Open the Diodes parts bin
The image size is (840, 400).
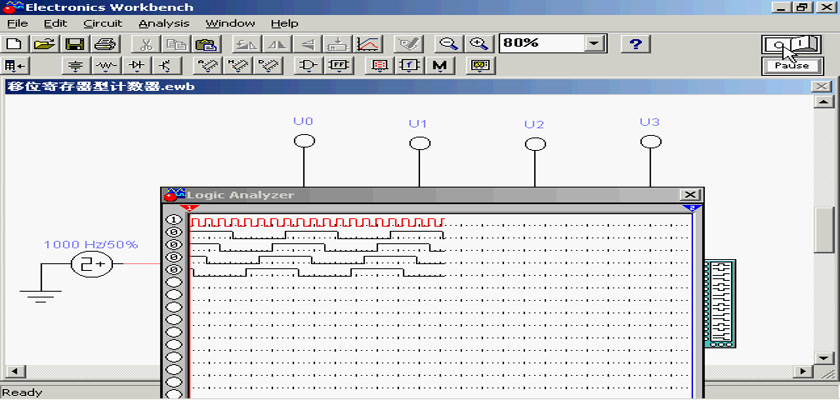tap(136, 66)
